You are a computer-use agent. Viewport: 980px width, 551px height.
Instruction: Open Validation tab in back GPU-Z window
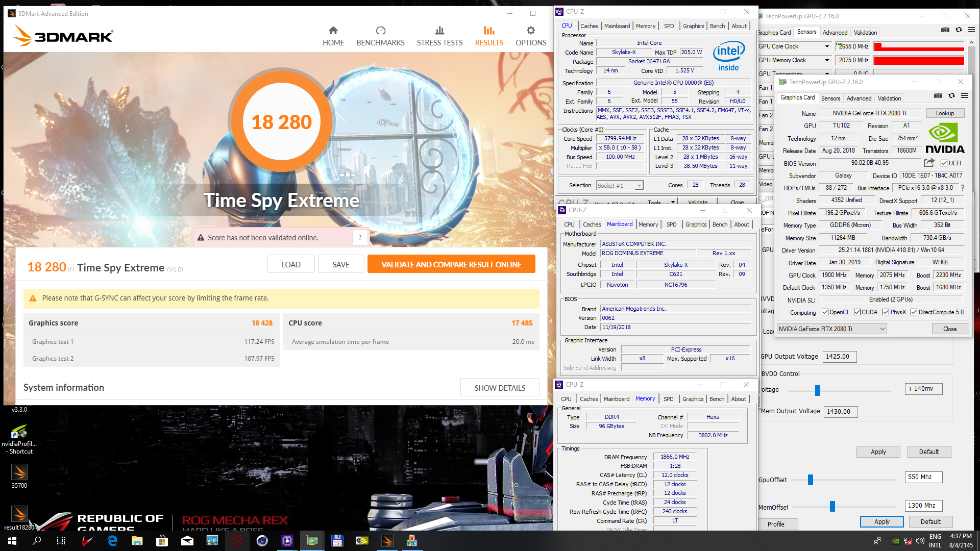(x=865, y=33)
